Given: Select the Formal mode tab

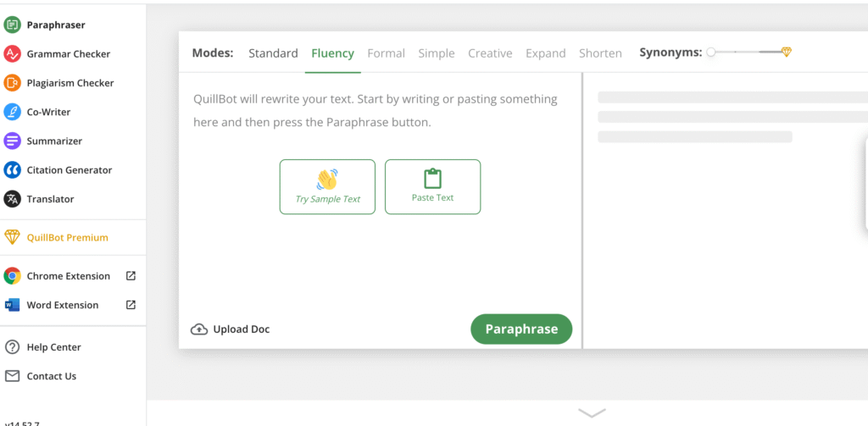Looking at the screenshot, I should coord(386,53).
